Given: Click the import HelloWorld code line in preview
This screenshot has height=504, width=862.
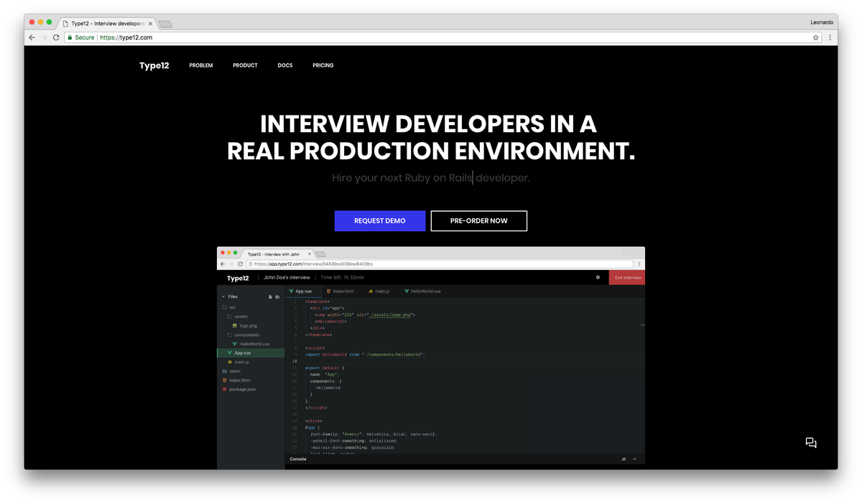Looking at the screenshot, I should click(365, 354).
